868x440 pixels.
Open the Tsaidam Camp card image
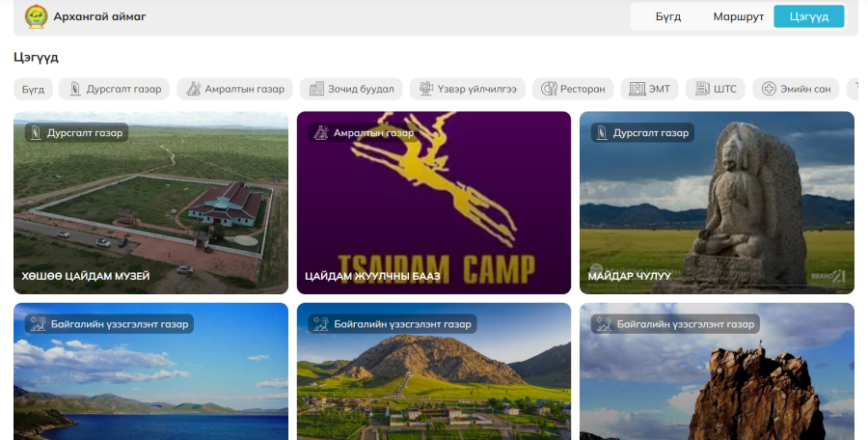point(433,203)
